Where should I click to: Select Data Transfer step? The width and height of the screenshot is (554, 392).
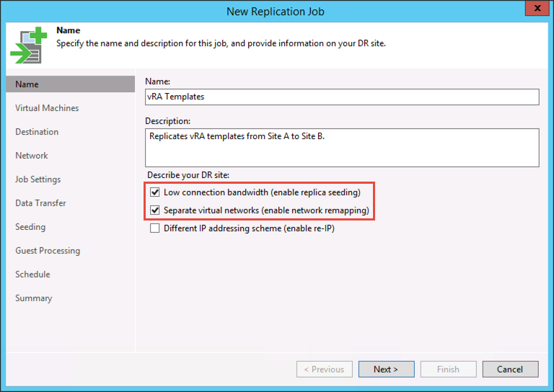[40, 203]
